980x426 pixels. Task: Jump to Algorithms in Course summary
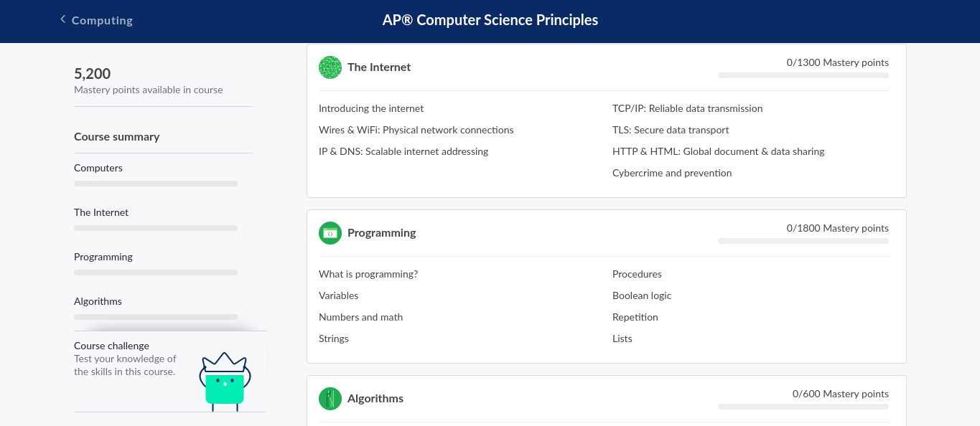pyautogui.click(x=98, y=301)
